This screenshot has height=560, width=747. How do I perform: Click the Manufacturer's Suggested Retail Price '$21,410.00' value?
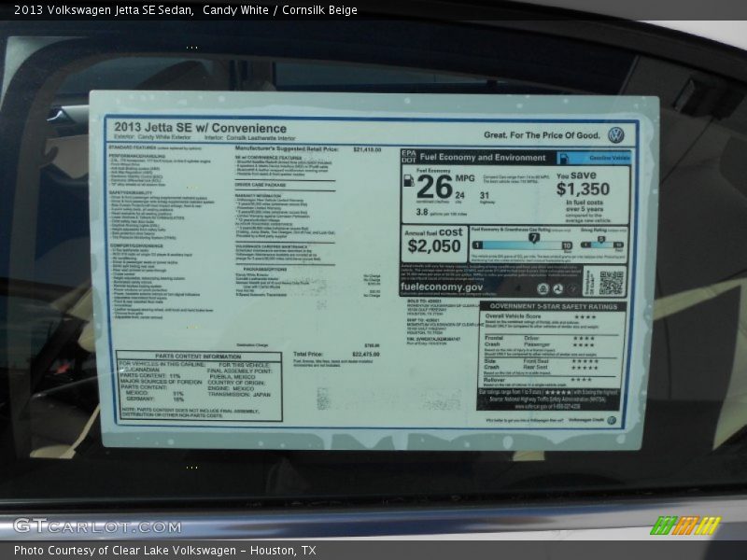coord(367,149)
